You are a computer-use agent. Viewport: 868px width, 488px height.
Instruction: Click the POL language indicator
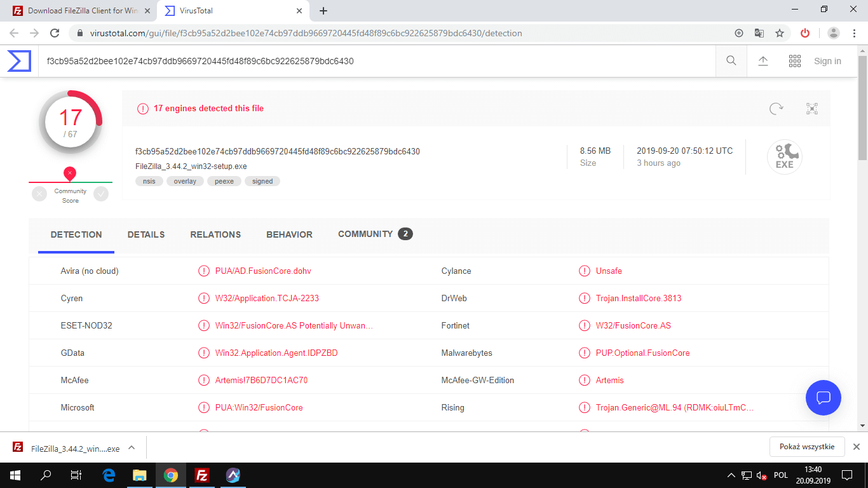(x=781, y=475)
